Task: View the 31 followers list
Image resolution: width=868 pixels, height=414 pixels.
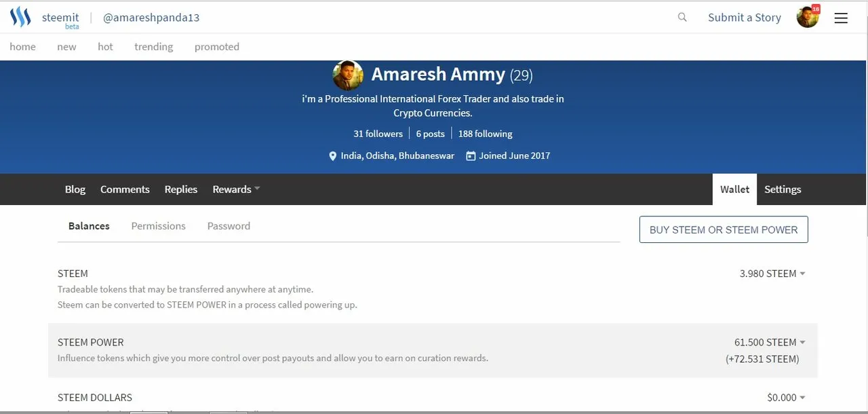Action: tap(378, 134)
